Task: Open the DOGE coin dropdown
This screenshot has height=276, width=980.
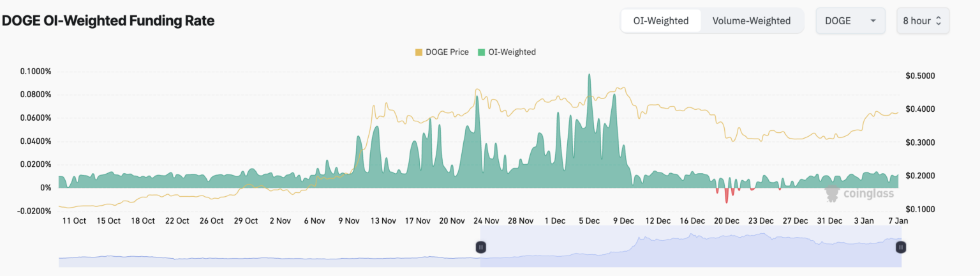Action: pos(849,20)
